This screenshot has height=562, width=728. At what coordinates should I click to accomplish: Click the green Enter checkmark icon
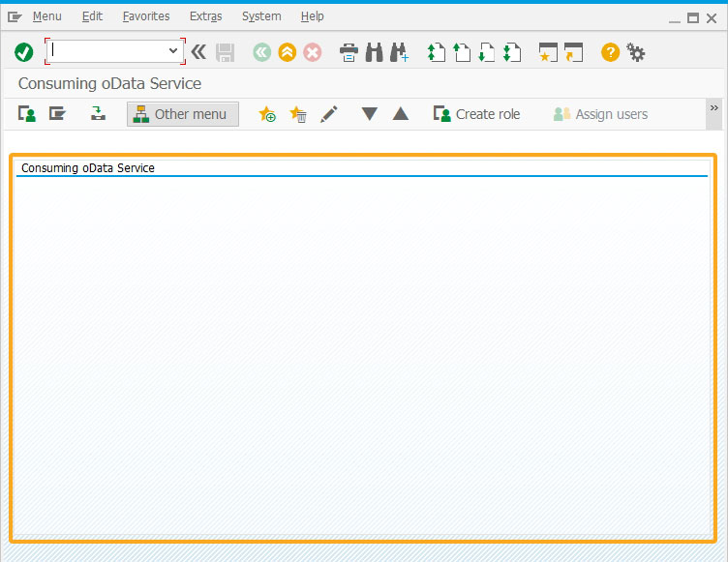23,52
